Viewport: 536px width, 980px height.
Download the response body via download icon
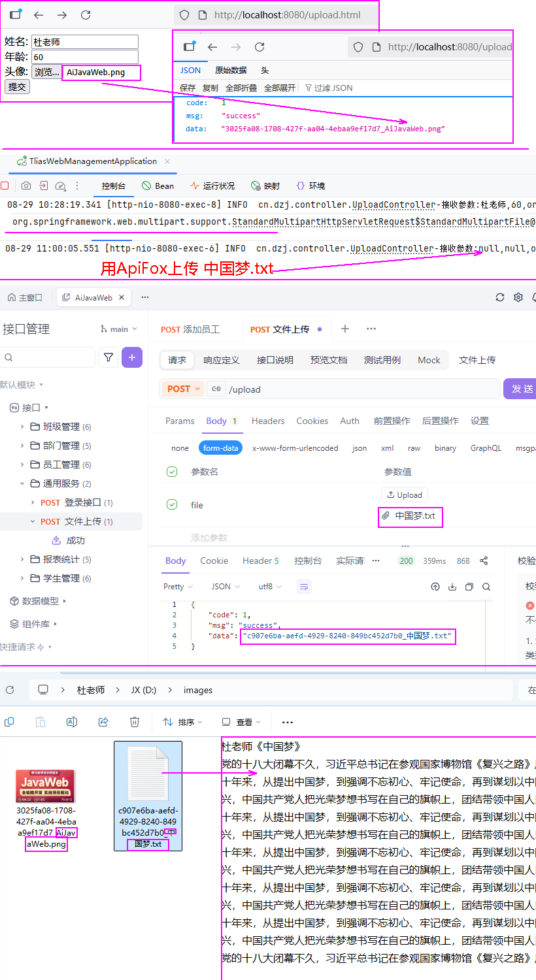coord(452,587)
